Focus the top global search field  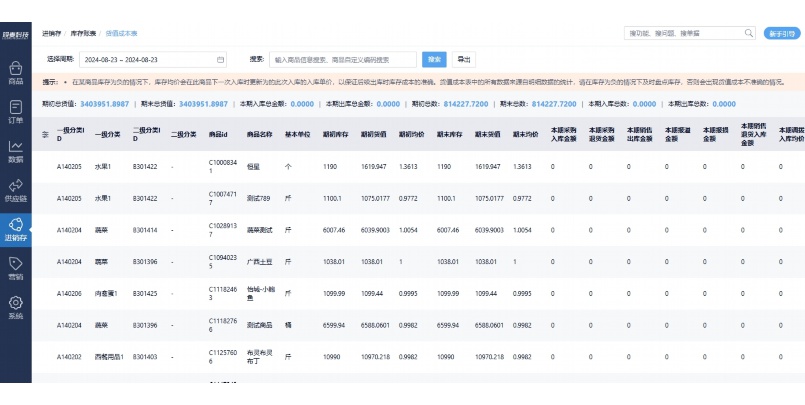point(689,33)
